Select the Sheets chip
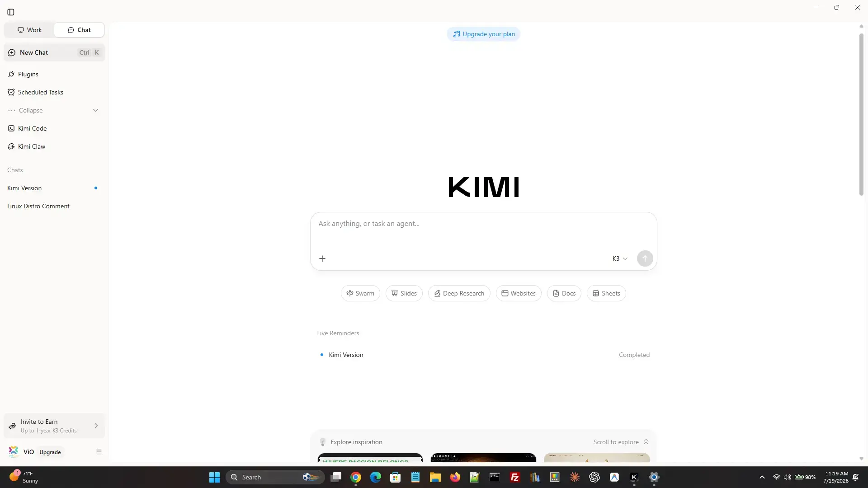 click(606, 293)
